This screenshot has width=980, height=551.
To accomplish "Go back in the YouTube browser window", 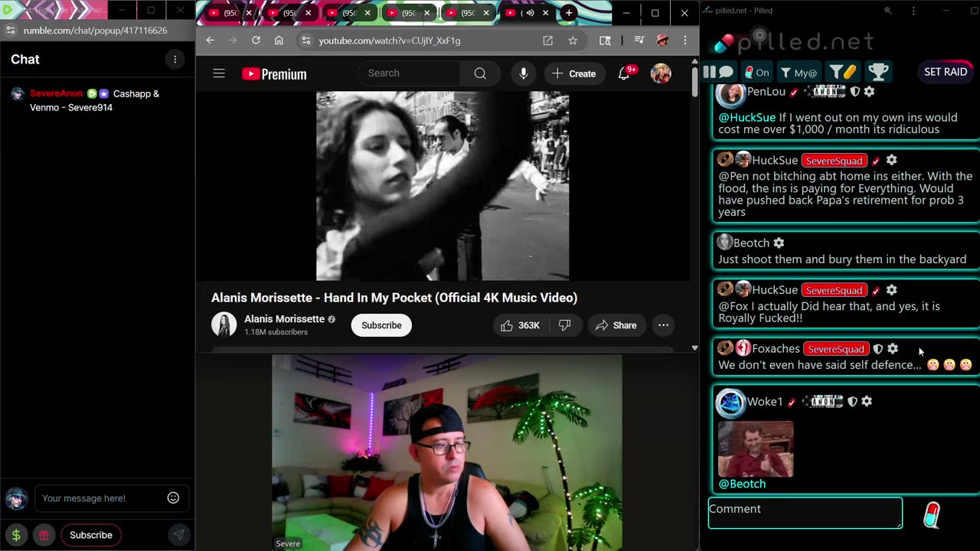I will [210, 41].
